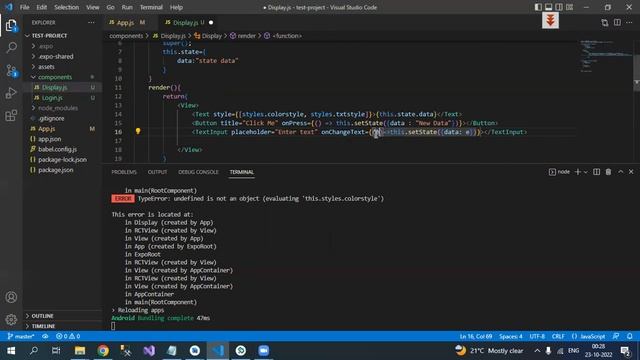Open the Manage gear icon
Viewport: 640px width, 360px height.
[x=11, y=319]
